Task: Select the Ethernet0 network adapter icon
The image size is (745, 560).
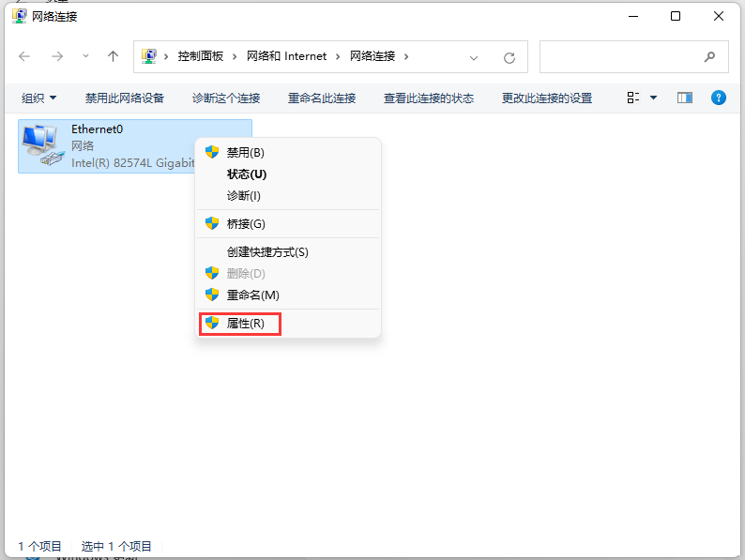Action: click(39, 145)
